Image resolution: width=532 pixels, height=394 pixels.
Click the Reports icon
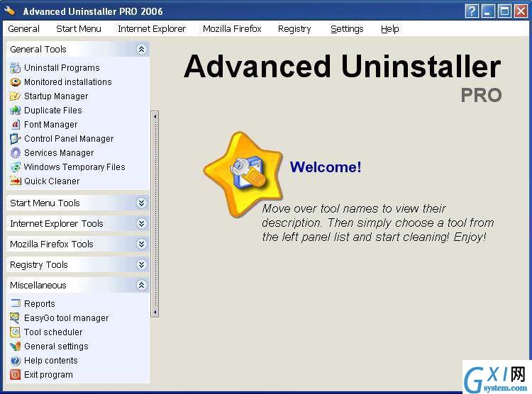pos(16,303)
